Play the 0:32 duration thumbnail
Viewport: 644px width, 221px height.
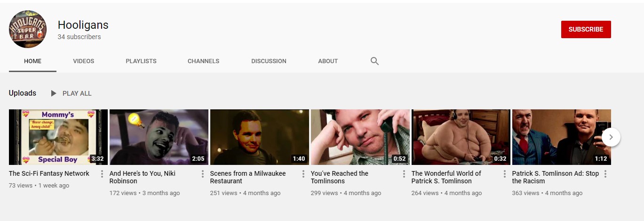click(x=461, y=137)
